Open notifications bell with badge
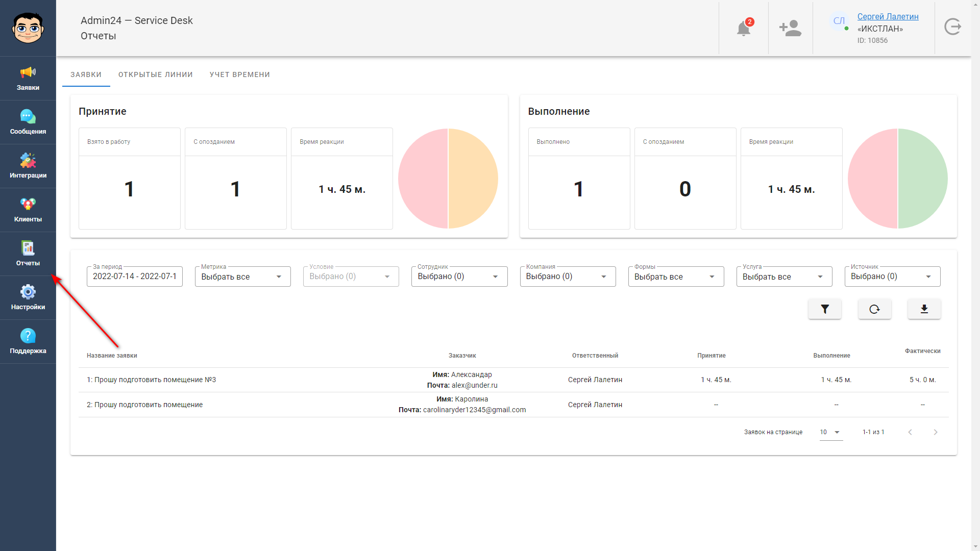 tap(744, 28)
